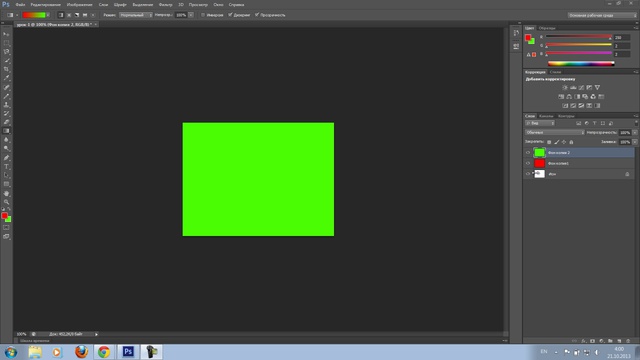
Task: Add Brightness/Contrast adjustment
Action: point(565,87)
